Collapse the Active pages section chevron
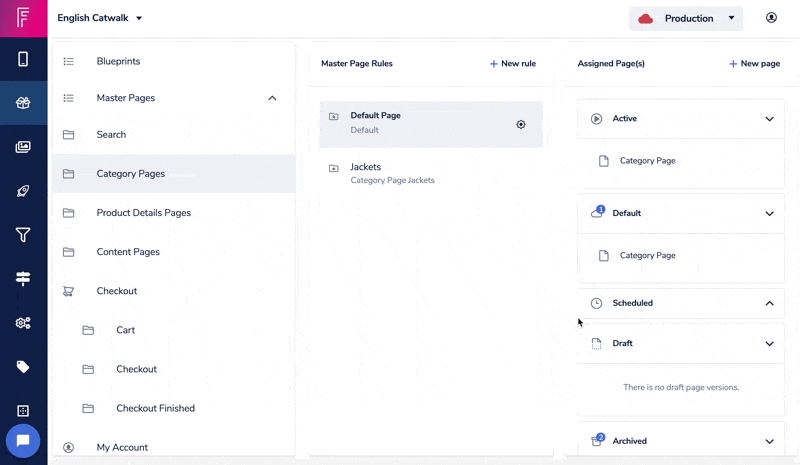800x465 pixels. coord(769,119)
